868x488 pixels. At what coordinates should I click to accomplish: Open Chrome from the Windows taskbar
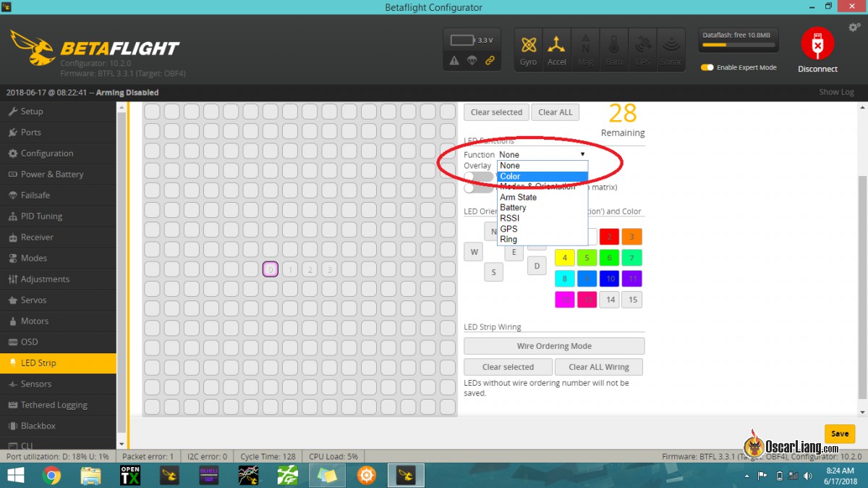[x=51, y=475]
